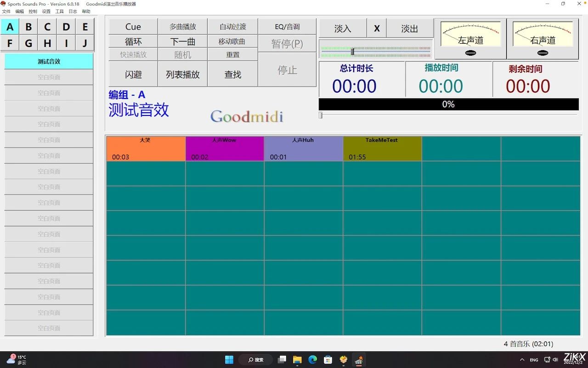This screenshot has width=588, height=368.
Task: Open Microsoft Edge from the taskbar
Action: coord(312,360)
